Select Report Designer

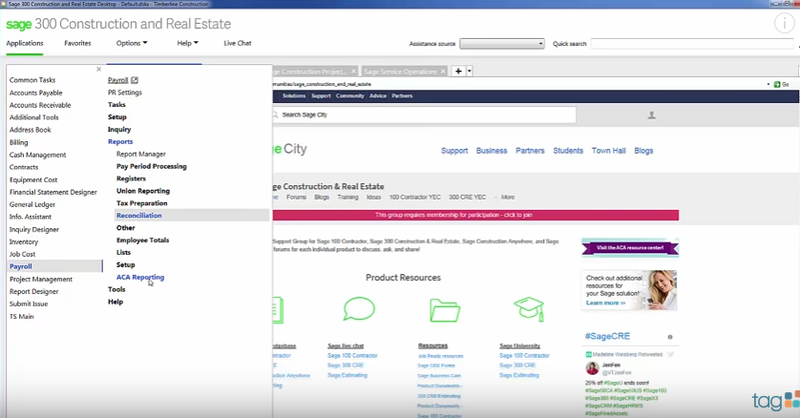[34, 291]
